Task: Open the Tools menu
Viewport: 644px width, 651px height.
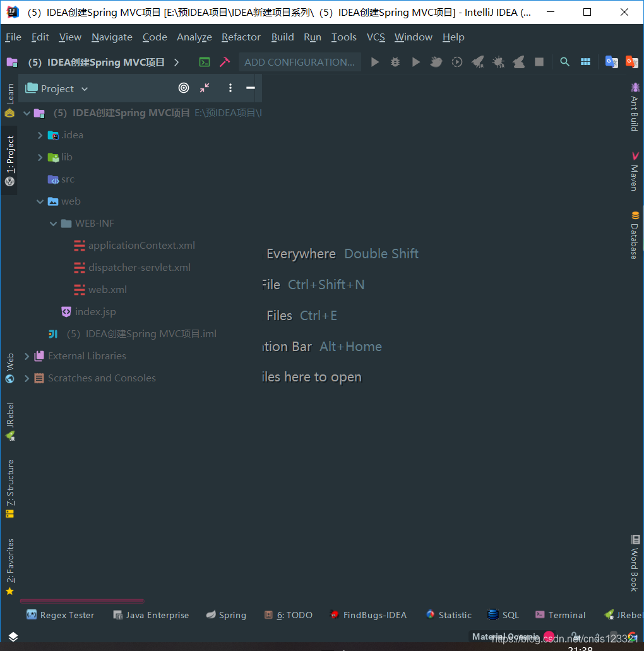Action: (x=343, y=37)
